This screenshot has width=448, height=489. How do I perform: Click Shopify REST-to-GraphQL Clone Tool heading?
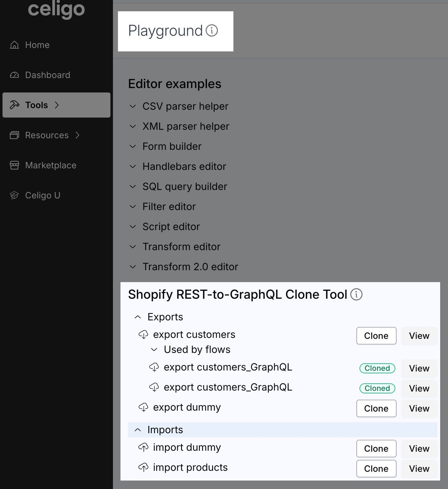[x=238, y=294]
